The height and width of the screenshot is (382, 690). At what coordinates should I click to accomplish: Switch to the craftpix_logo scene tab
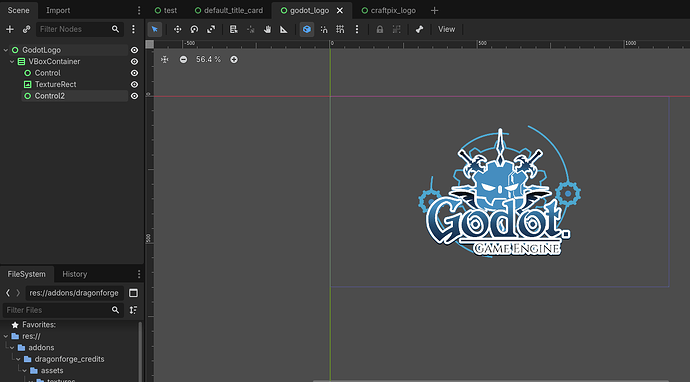pyautogui.click(x=389, y=10)
